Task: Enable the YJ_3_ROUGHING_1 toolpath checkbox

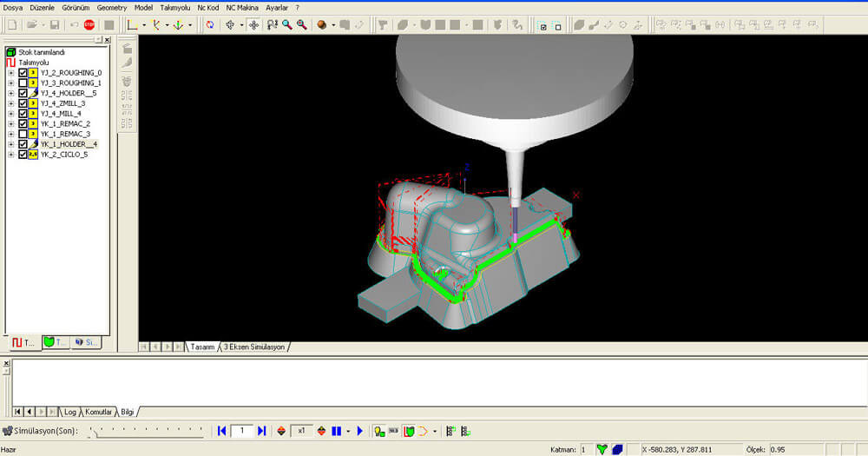Action: click(x=23, y=83)
